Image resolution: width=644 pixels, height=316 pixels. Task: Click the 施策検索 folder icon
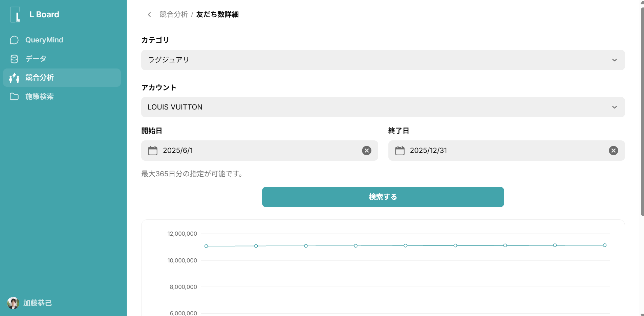pos(14,97)
